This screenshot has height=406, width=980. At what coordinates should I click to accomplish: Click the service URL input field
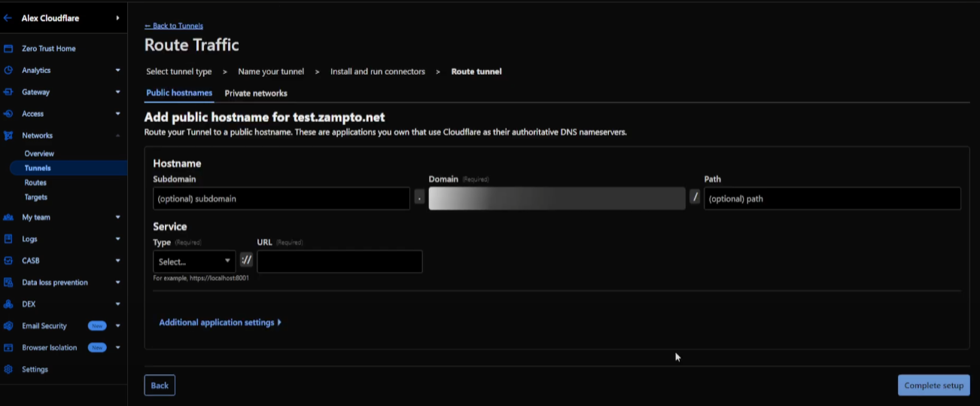coord(339,261)
